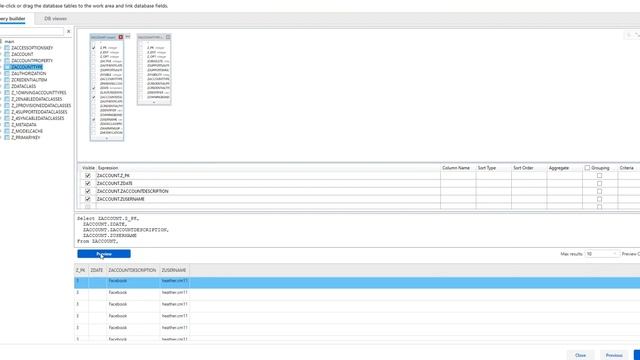Toggle Visible checkbox for ZACCOUNT.ZUSERNAME row

click(x=88, y=199)
